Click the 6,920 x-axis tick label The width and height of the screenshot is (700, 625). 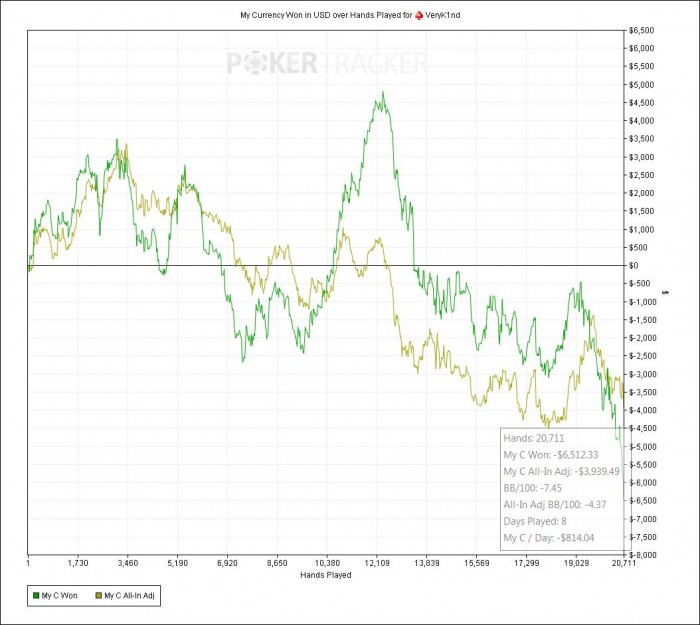click(227, 563)
